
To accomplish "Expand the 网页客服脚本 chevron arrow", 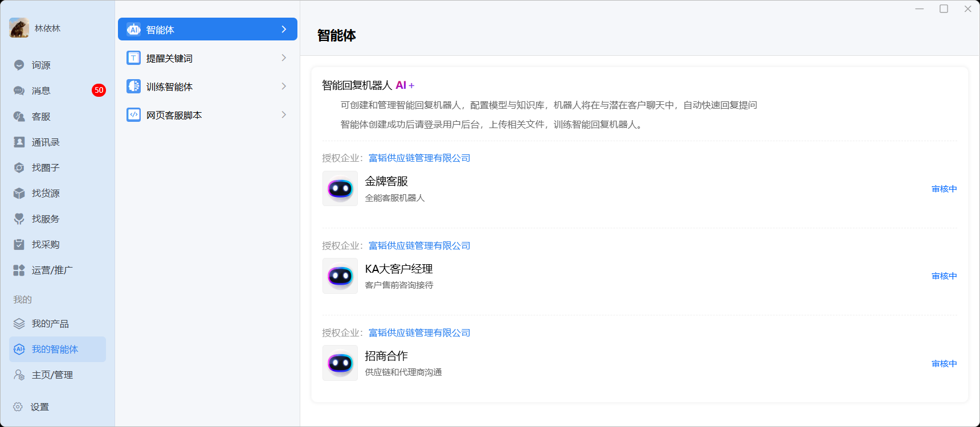I will 284,114.
